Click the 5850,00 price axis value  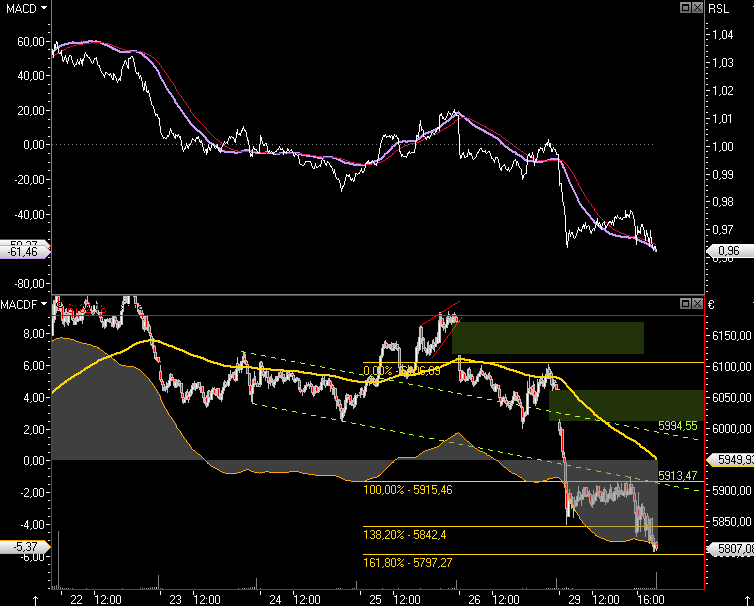[x=731, y=522]
